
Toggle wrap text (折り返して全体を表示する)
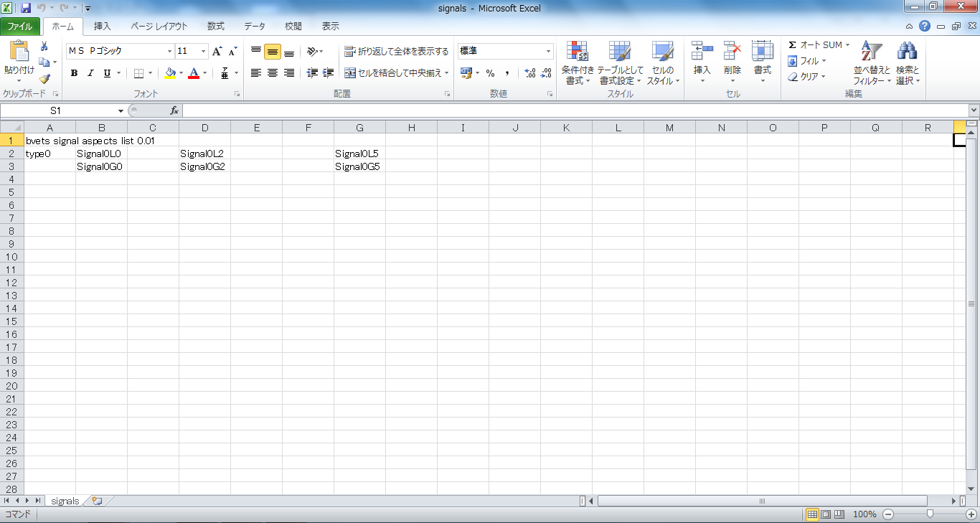click(x=396, y=51)
